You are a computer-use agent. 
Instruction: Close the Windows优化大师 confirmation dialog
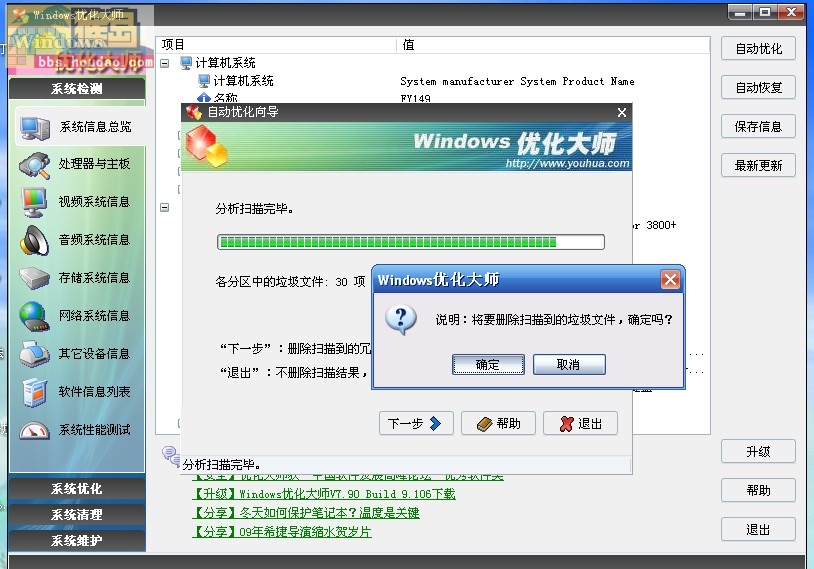[670, 280]
